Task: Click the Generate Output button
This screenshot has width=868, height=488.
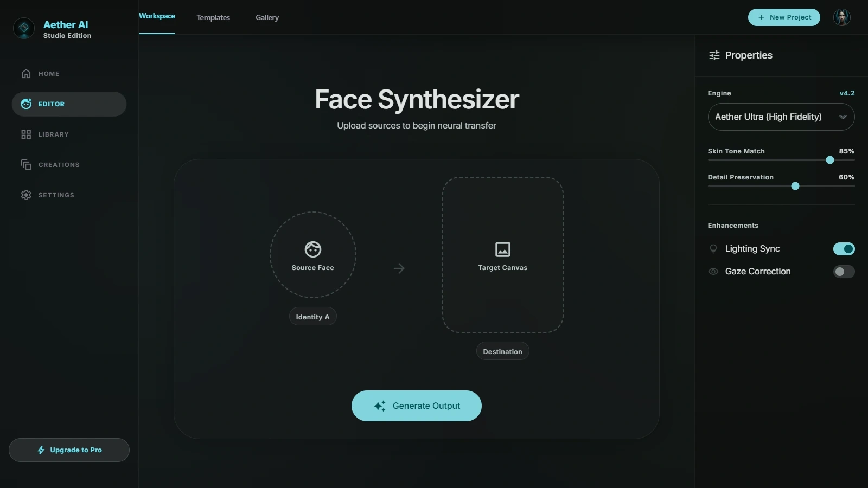Action: coord(417,406)
